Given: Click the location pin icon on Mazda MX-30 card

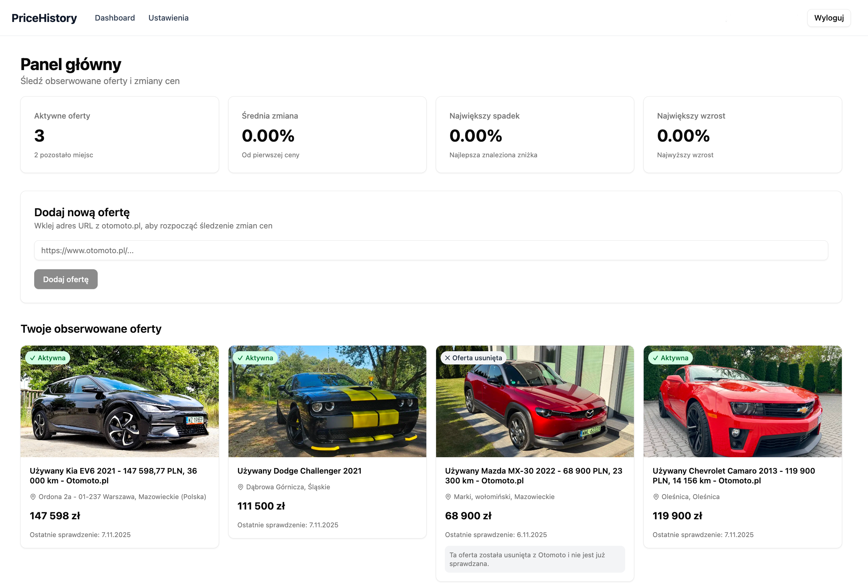Looking at the screenshot, I should click(x=448, y=497).
